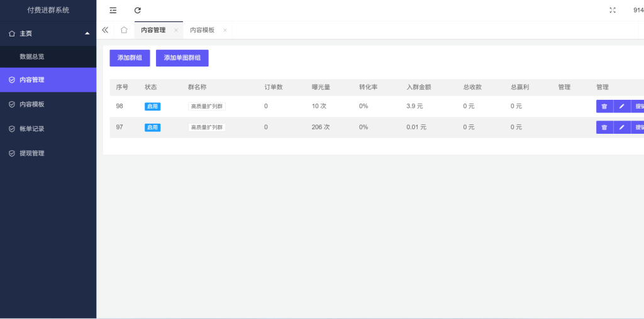Go to the home tab icon

(124, 30)
